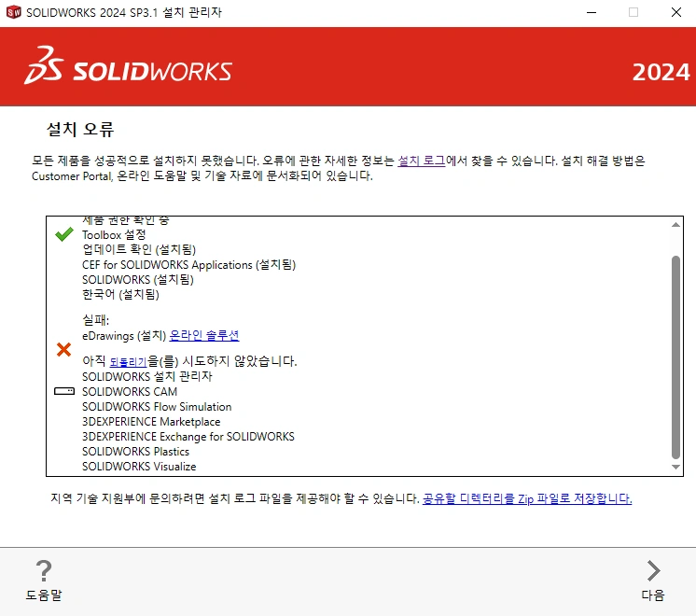
Task: Click the '실패:' heading text
Action: (95, 320)
